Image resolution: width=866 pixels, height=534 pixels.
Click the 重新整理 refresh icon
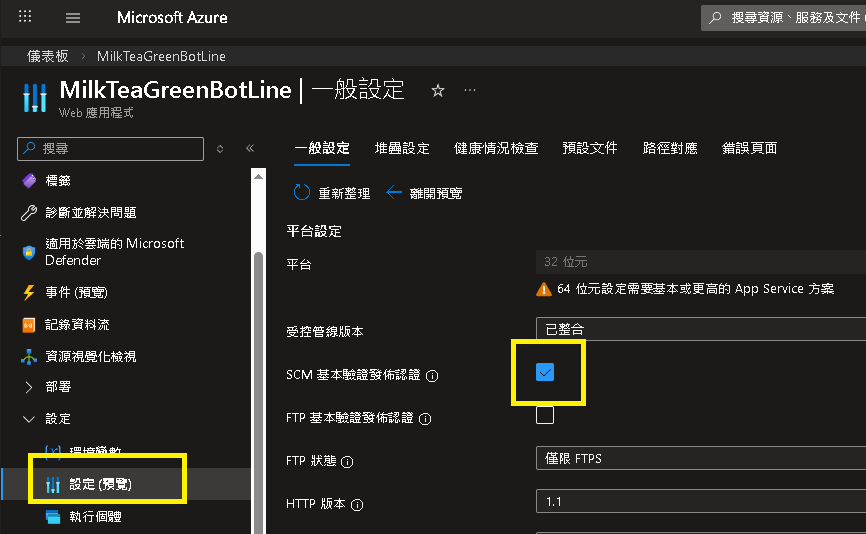(302, 193)
